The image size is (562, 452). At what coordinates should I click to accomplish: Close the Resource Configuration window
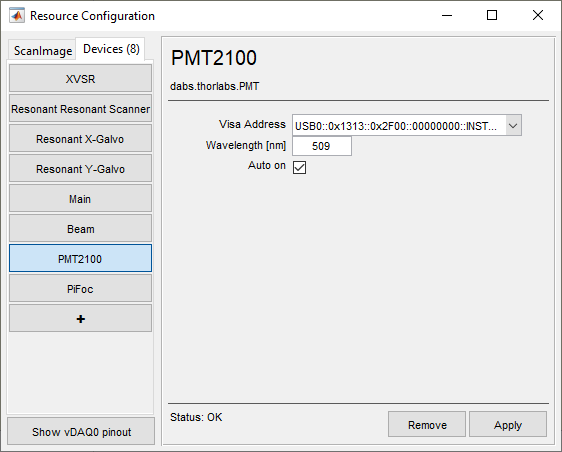[x=538, y=15]
